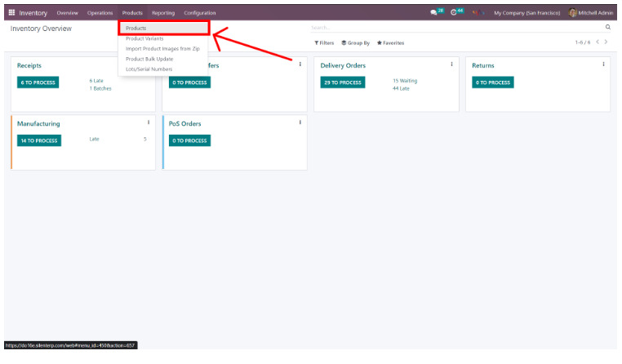Expand the Filters dropdown
The width and height of the screenshot is (622, 364).
coord(324,42)
